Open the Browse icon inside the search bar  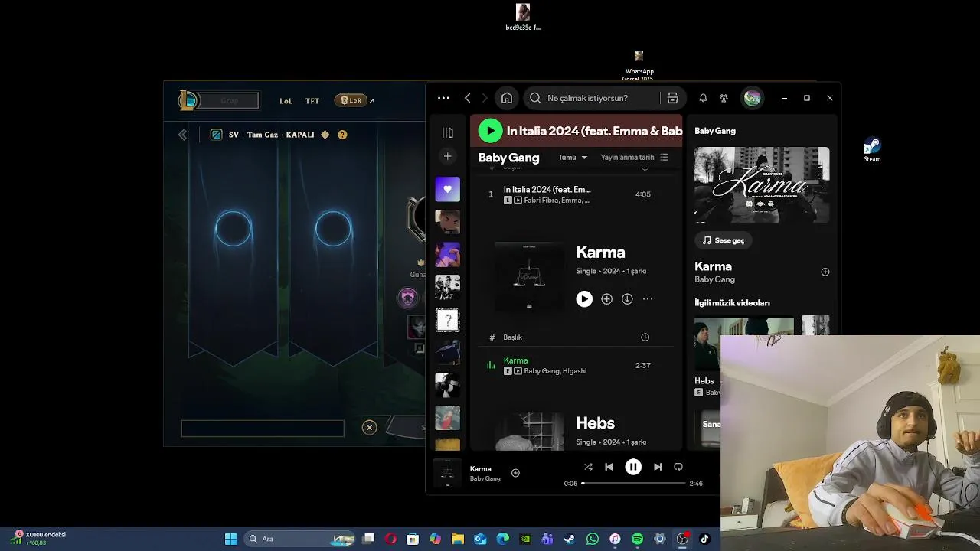tap(672, 98)
